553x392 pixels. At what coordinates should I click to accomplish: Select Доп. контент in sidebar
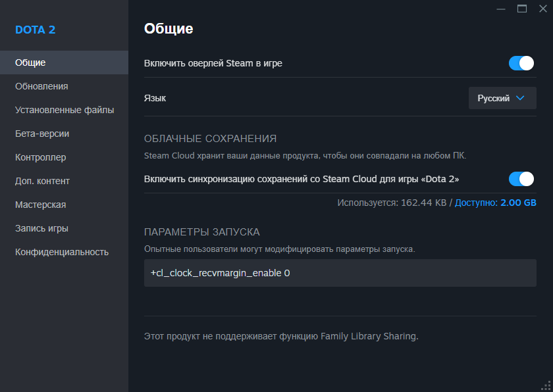pyautogui.click(x=42, y=181)
